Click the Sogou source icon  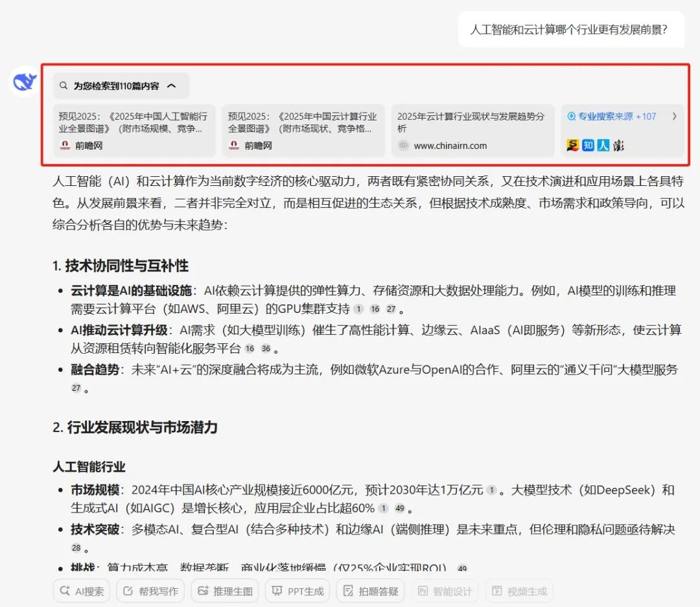pyautogui.click(x=573, y=145)
